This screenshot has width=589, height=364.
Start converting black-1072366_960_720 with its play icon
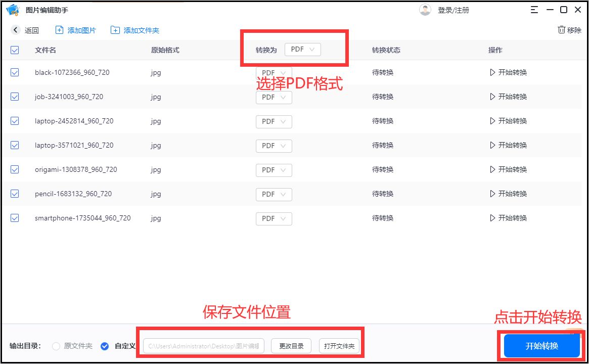point(491,72)
